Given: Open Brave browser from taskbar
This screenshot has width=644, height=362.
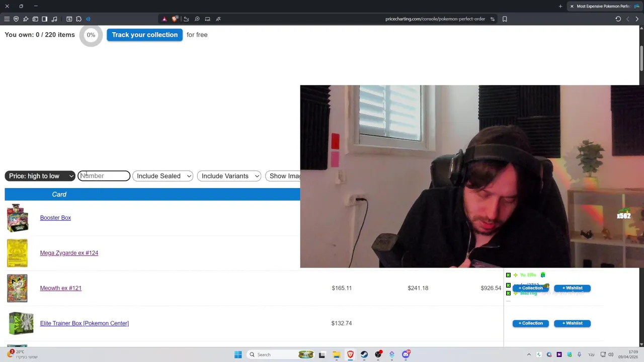Looking at the screenshot, I should click(x=350, y=354).
